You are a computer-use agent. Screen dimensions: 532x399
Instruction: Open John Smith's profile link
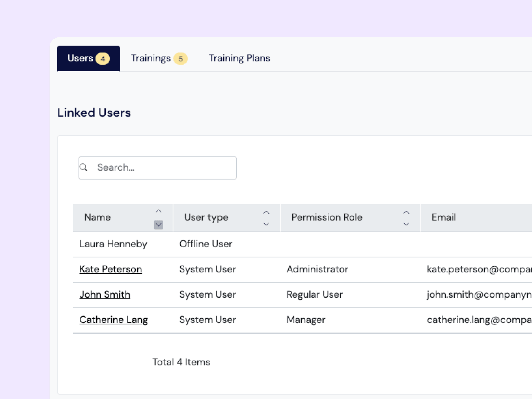[x=105, y=294]
